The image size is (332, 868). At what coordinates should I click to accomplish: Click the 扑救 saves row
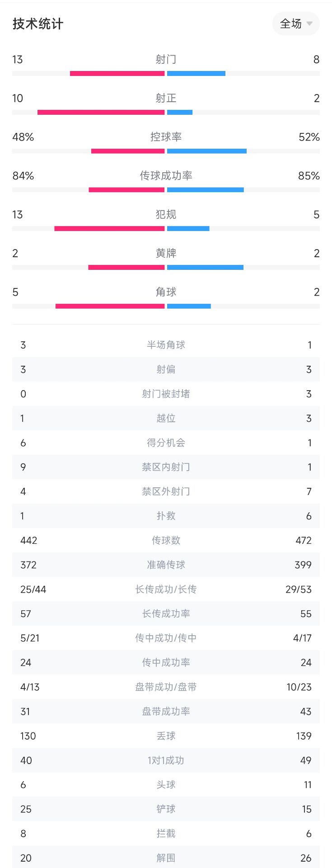coord(166,516)
